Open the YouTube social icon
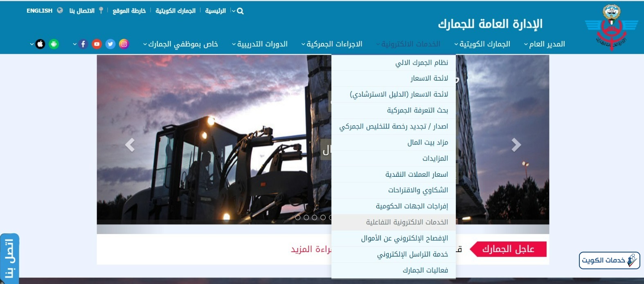Screen dimensions: 644x284 (x=97, y=44)
